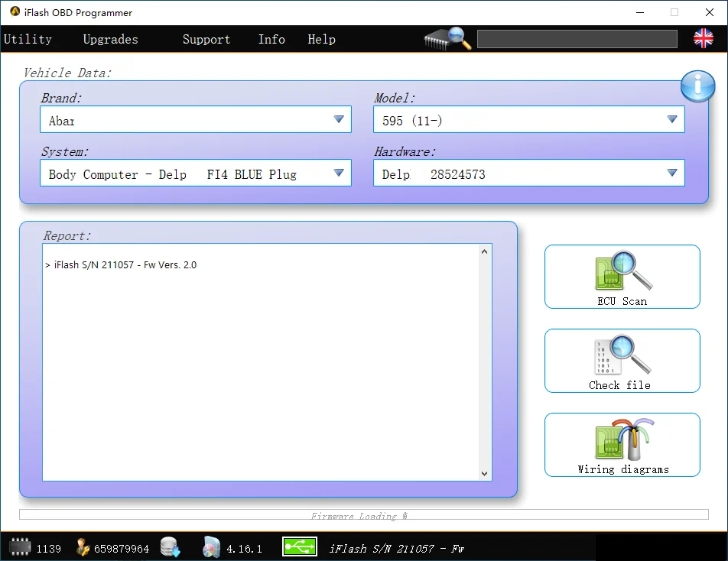Open the Brand dropdown showing Abar
728x561 pixels.
(x=196, y=120)
